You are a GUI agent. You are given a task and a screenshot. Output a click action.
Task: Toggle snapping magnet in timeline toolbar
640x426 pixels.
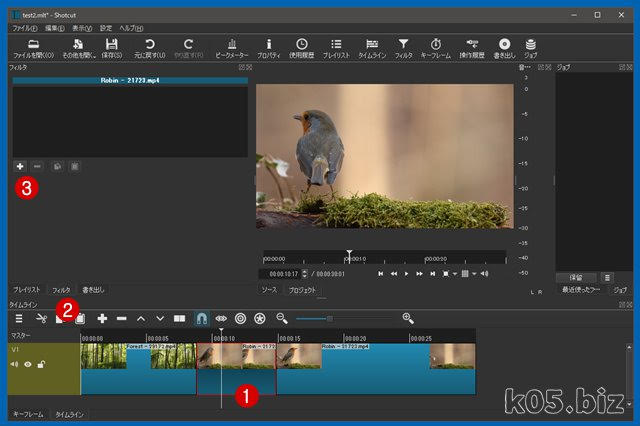[x=201, y=318]
